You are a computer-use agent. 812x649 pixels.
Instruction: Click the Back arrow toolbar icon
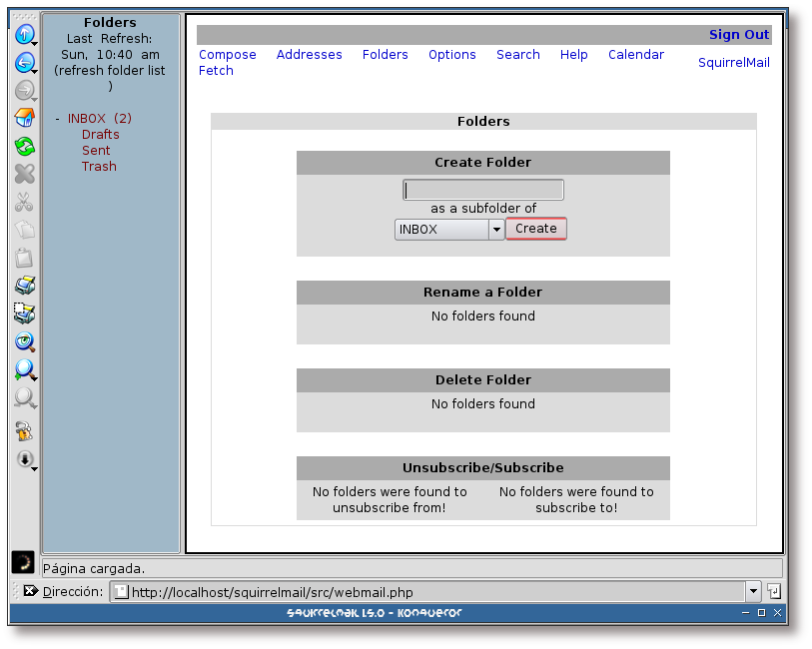[x=24, y=63]
